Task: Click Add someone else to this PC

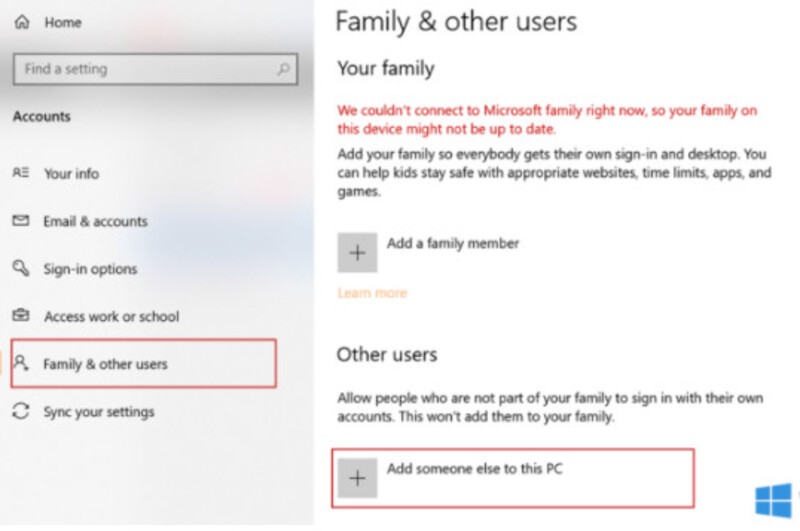Action: 513,478
